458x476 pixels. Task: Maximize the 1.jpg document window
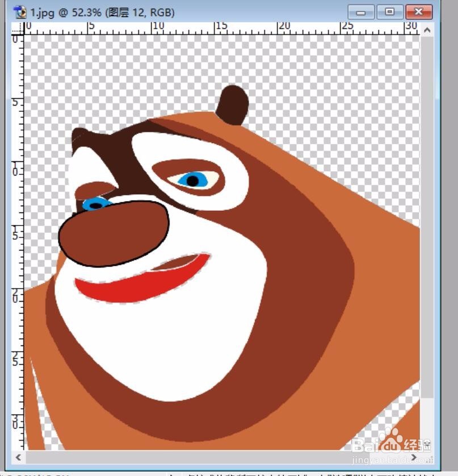click(389, 12)
